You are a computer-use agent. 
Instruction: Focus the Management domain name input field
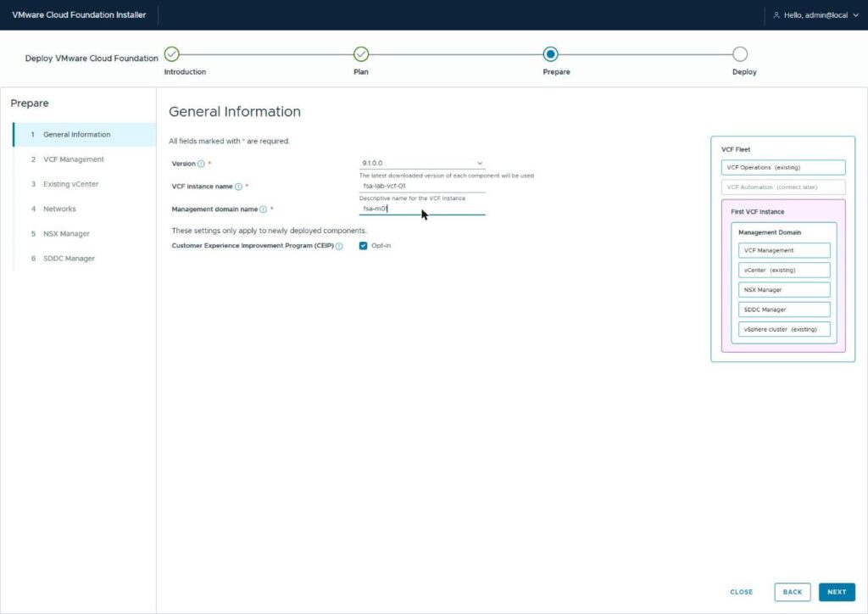pos(422,209)
